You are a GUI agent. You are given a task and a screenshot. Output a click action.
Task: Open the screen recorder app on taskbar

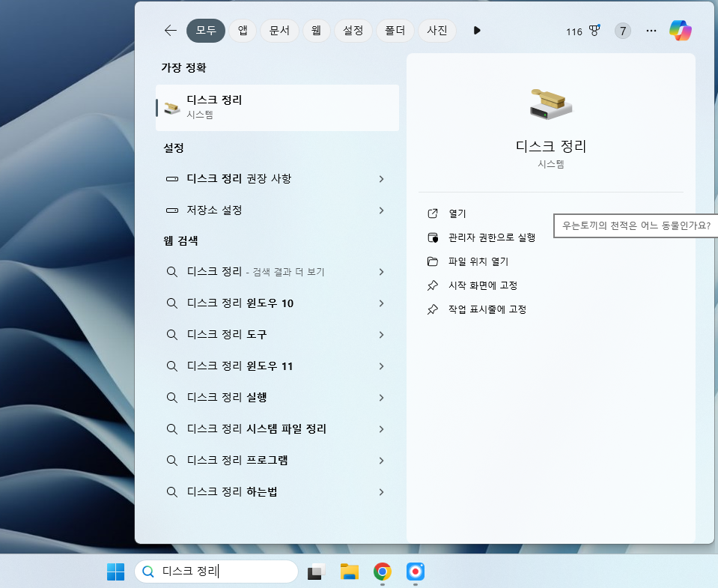coord(416,572)
